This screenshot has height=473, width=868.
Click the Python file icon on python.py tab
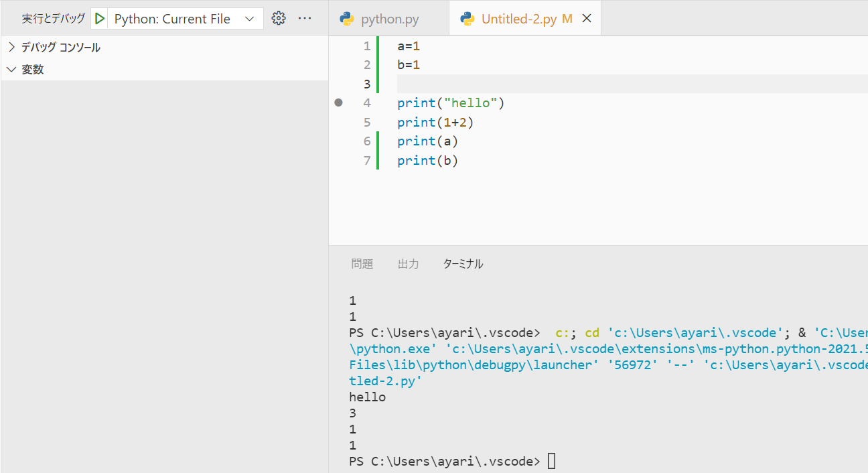coord(347,19)
